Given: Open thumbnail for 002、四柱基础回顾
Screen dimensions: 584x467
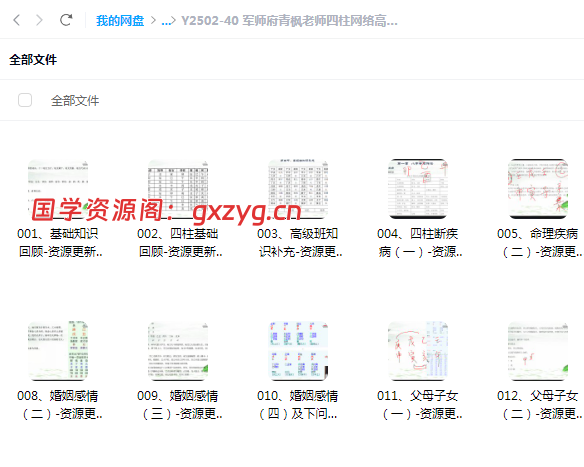Looking at the screenshot, I should (x=178, y=189).
